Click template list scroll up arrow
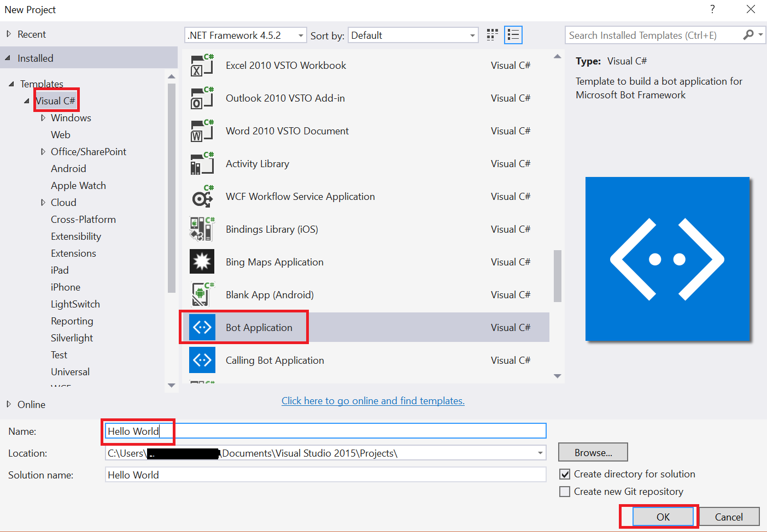 558,56
